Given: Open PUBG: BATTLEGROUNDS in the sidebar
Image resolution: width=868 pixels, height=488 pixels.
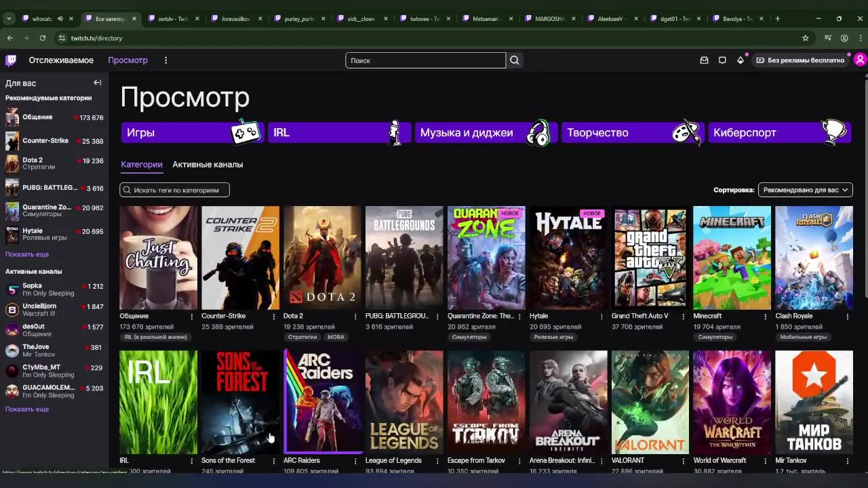Looking at the screenshot, I should click(x=54, y=188).
